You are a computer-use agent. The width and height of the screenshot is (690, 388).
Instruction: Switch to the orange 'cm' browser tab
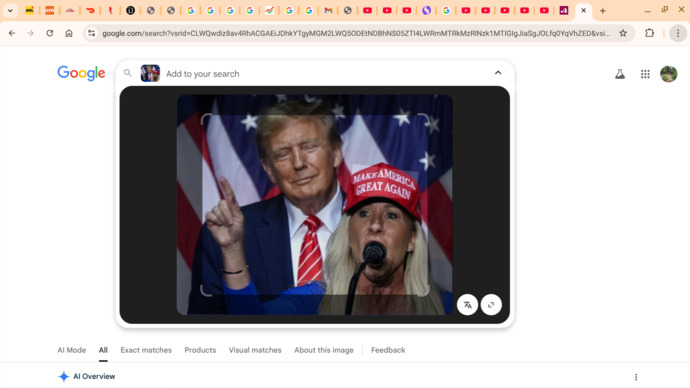coord(50,11)
